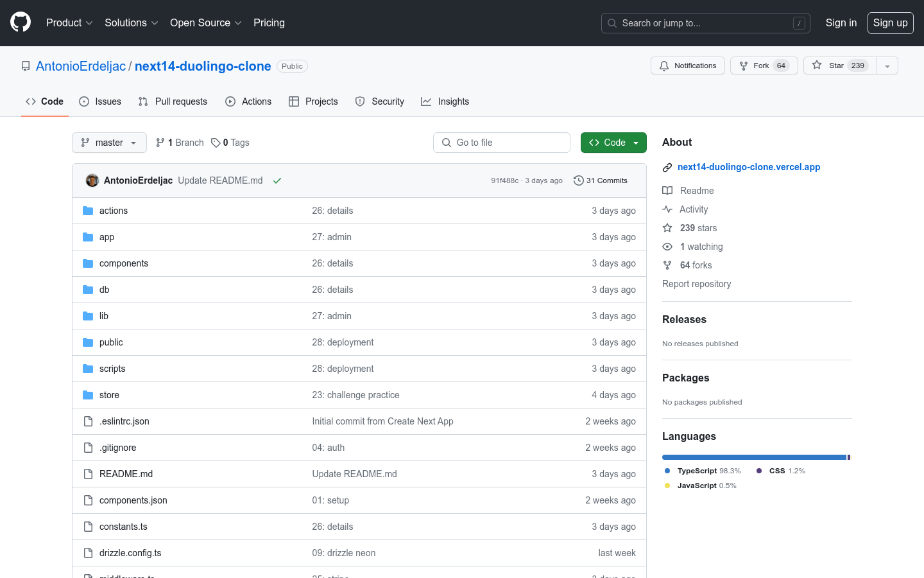Click the folder icon for actions

coord(88,211)
